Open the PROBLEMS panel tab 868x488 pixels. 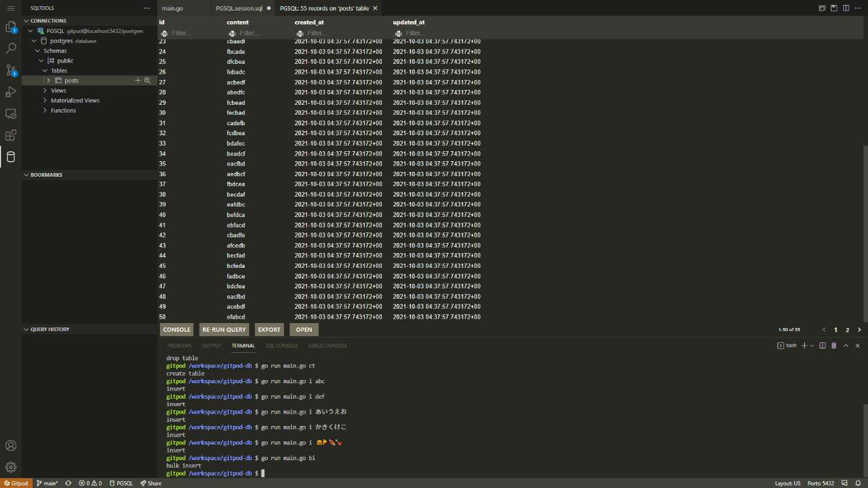coord(179,345)
